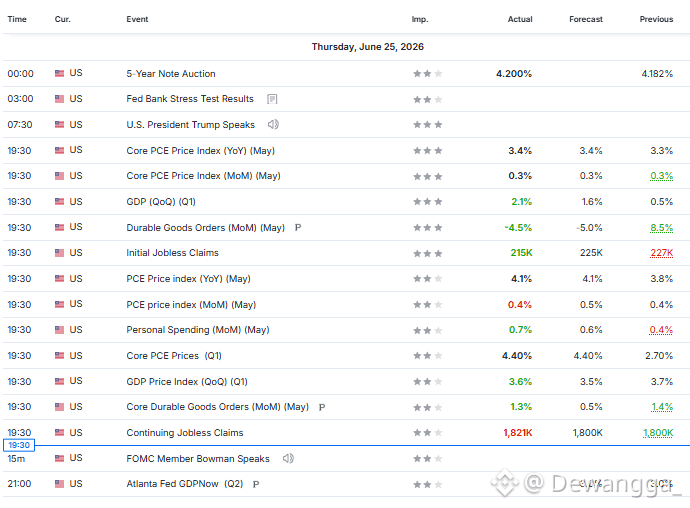
Task: Open Fed Bank Stress Test Results event
Action: (190, 99)
